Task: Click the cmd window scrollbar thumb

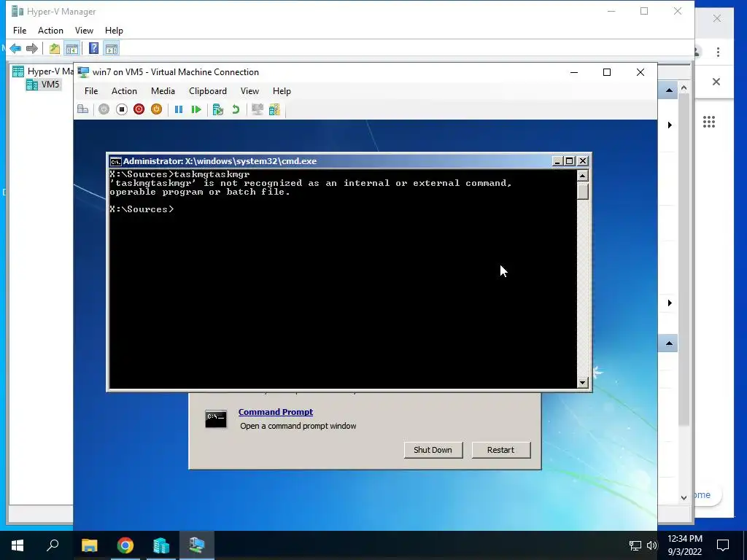Action: 582,190
